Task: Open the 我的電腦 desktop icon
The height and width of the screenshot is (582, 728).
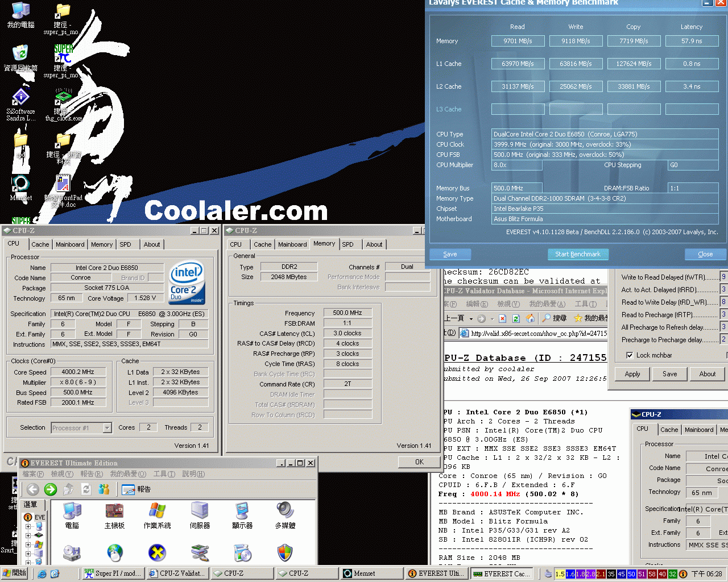Action: [x=20, y=15]
